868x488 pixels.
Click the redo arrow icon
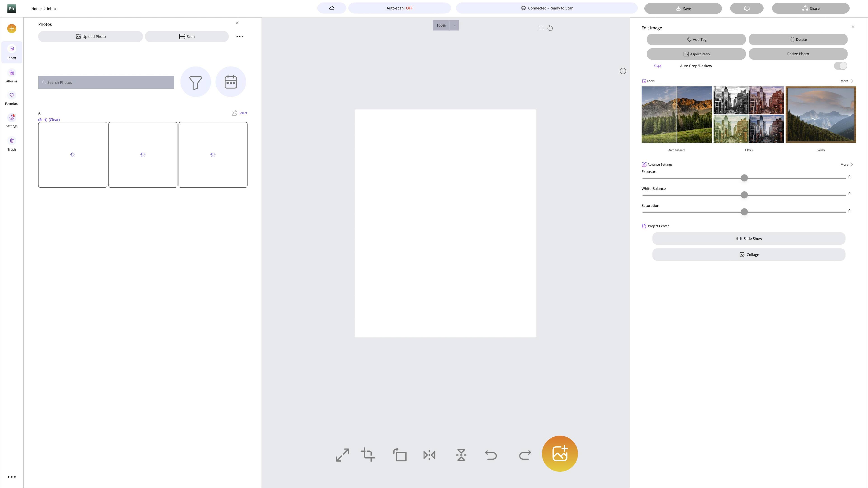pos(525,455)
